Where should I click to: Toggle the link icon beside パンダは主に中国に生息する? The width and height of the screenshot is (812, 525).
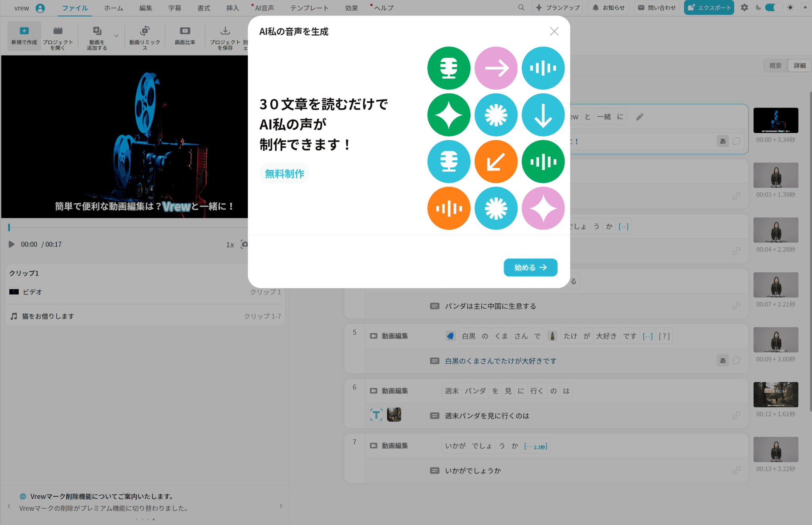(736, 306)
